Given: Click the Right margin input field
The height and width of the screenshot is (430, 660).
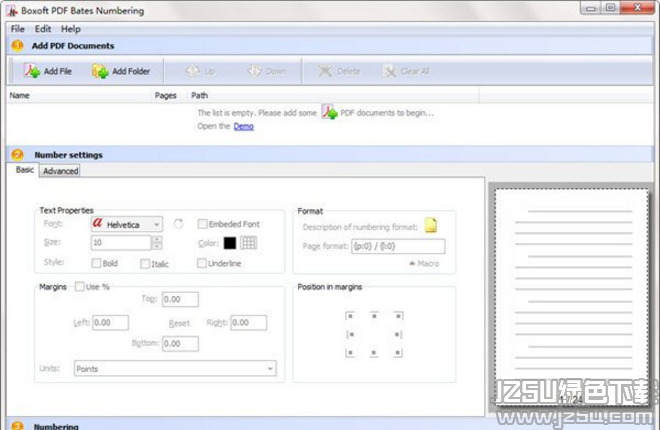Looking at the screenshot, I should pos(248,323).
